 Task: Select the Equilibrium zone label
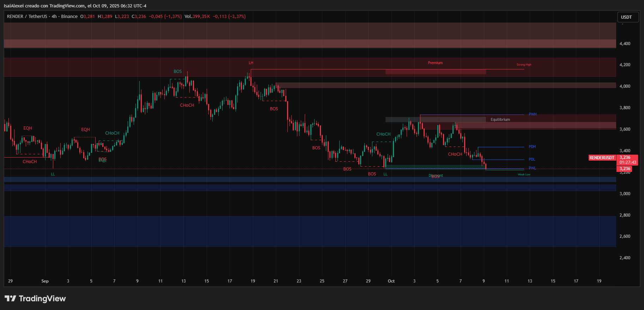tap(500, 120)
